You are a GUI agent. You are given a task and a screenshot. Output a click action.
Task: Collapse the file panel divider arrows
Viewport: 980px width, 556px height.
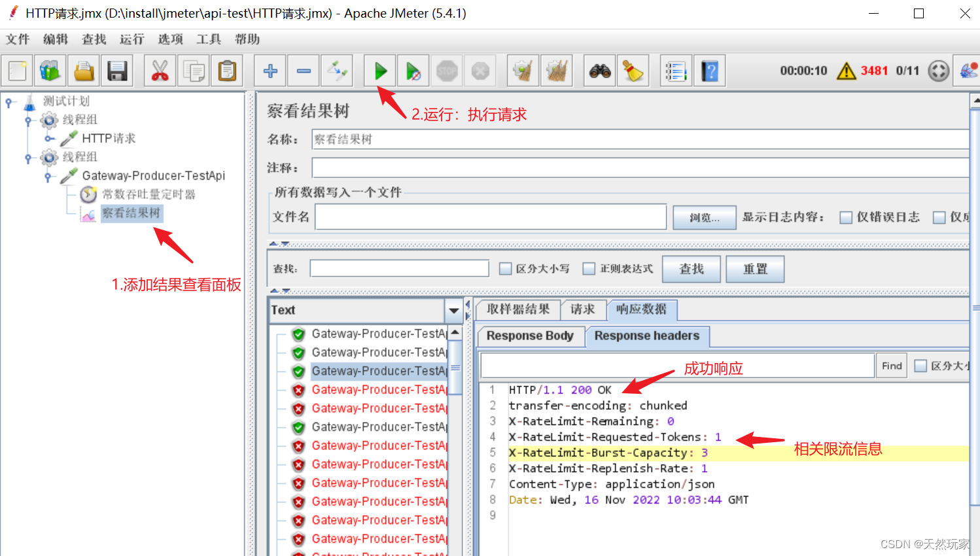point(280,244)
